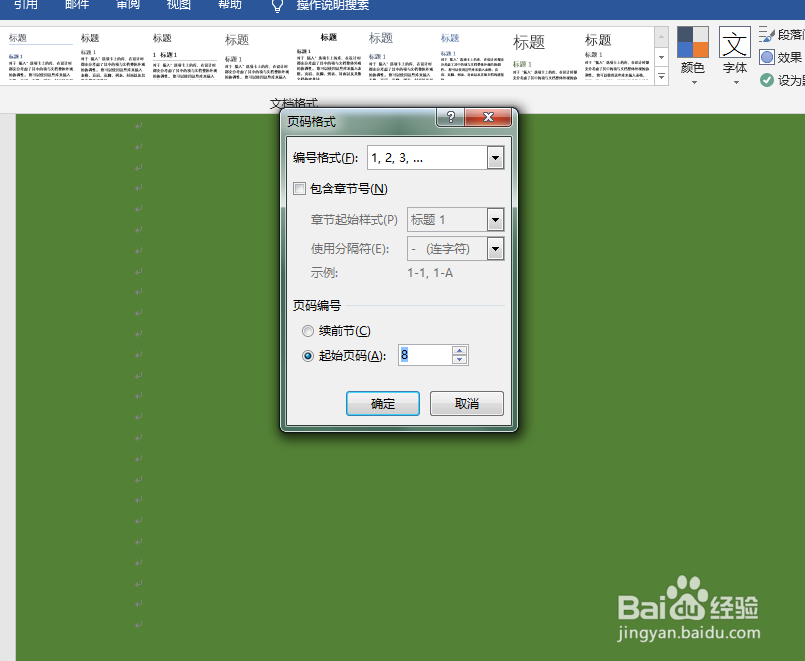Click the 确定 confirm button
The width and height of the screenshot is (805, 661).
(x=384, y=404)
